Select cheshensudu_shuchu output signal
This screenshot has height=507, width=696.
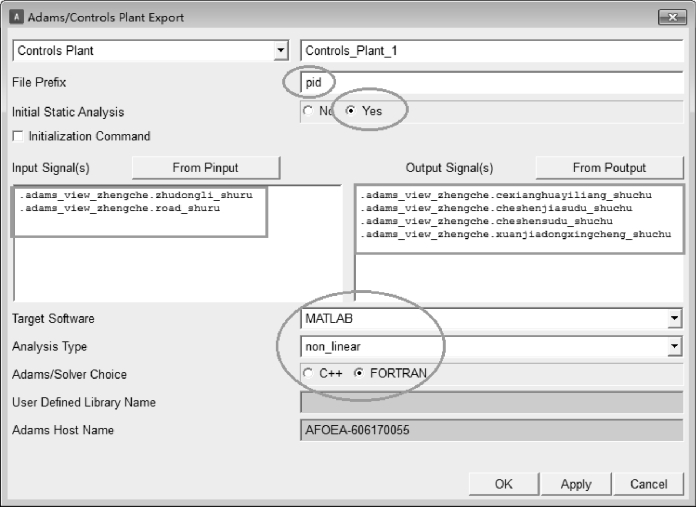486,221
